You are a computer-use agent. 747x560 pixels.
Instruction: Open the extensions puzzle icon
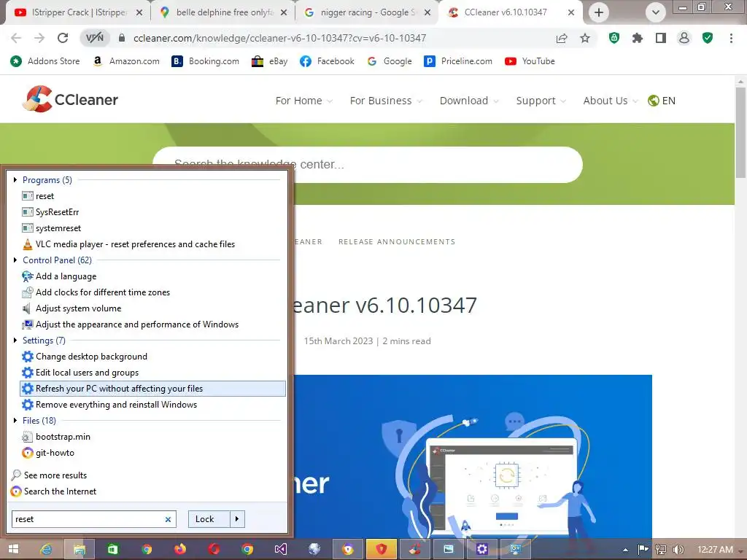(638, 38)
